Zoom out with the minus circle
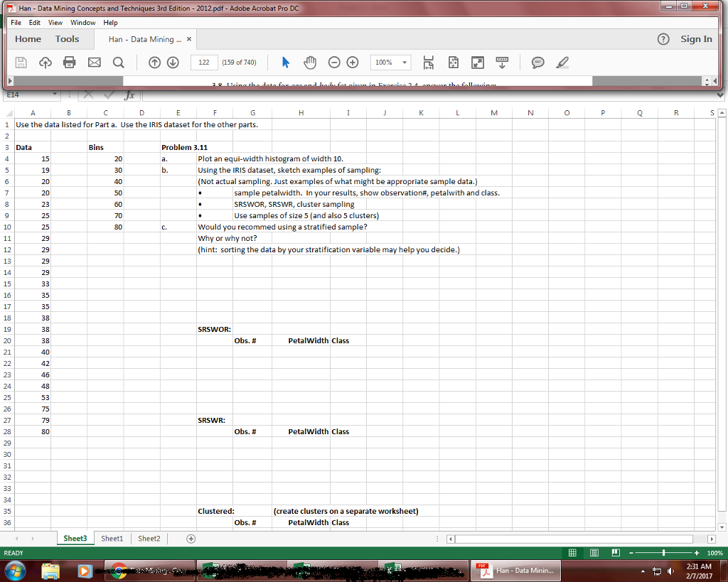Screen dimensions: 728x582 click(334, 63)
